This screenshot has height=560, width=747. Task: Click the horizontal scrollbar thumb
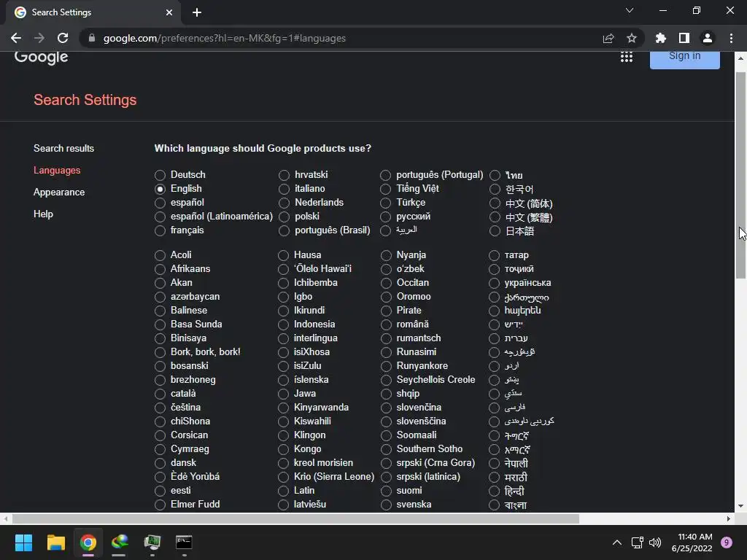tap(295, 518)
